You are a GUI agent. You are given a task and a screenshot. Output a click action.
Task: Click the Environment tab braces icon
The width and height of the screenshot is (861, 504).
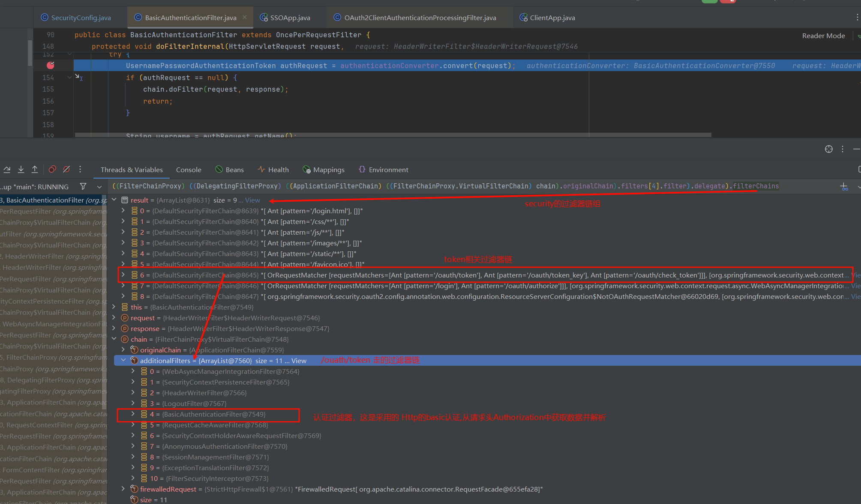(x=362, y=169)
